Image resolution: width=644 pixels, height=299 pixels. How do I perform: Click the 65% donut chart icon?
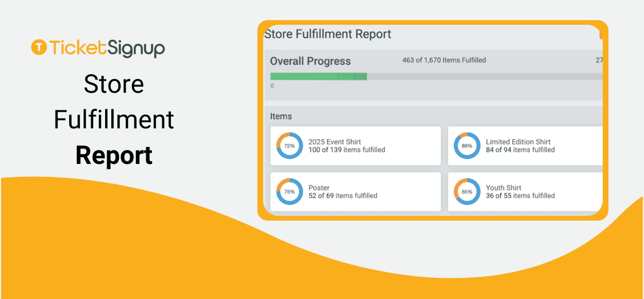[467, 192]
